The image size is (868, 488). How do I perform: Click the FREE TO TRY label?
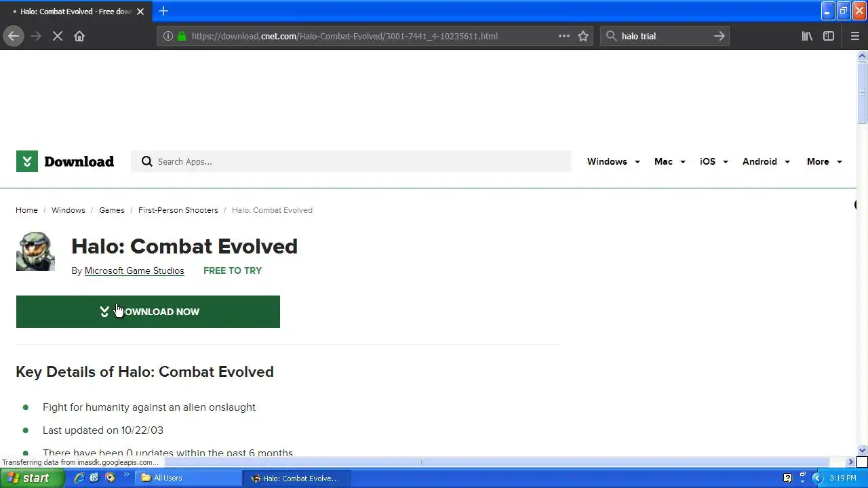pyautogui.click(x=233, y=270)
